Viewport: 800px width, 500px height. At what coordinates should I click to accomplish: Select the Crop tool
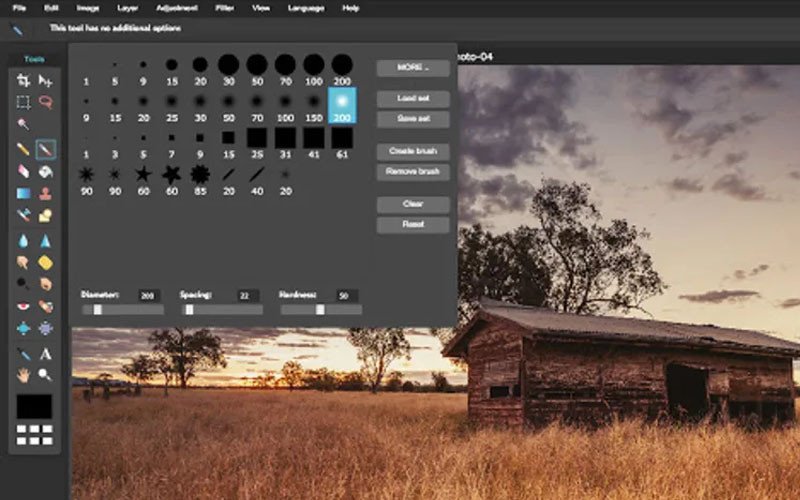point(23,80)
